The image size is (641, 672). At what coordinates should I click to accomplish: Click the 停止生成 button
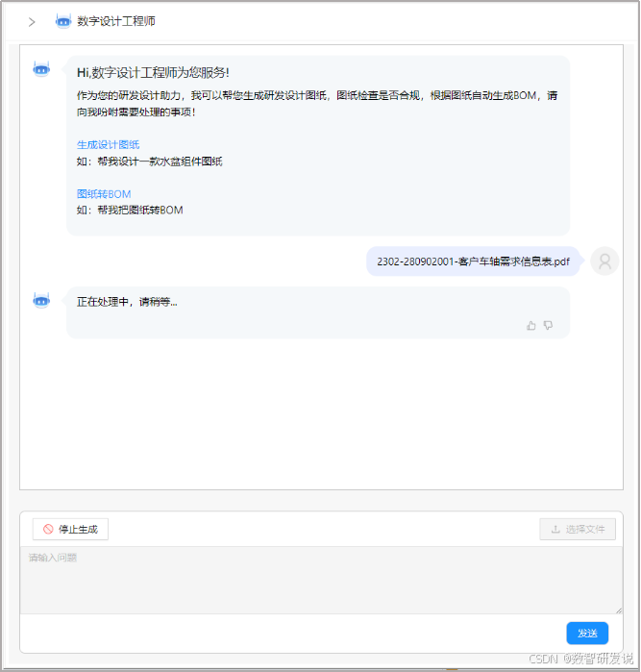pyautogui.click(x=70, y=530)
